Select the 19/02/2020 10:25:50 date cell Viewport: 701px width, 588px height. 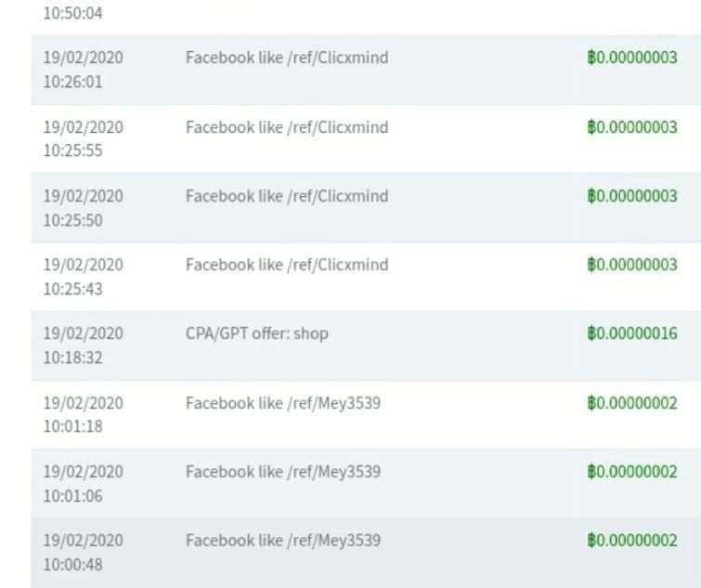coord(83,208)
